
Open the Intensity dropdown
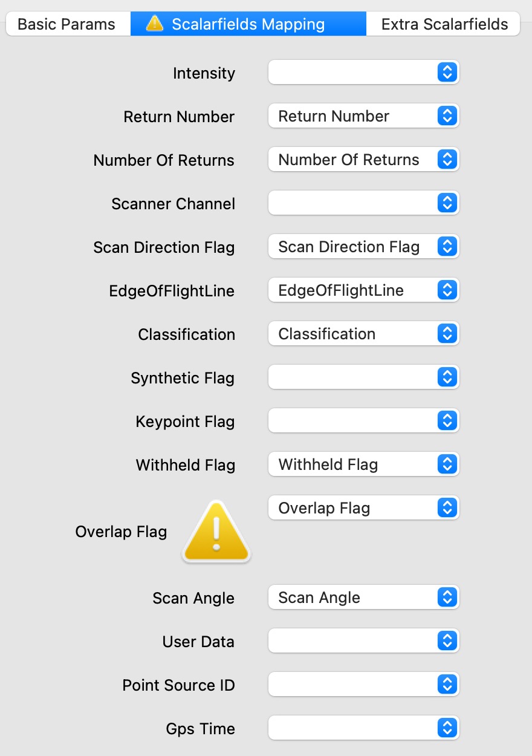click(x=363, y=73)
